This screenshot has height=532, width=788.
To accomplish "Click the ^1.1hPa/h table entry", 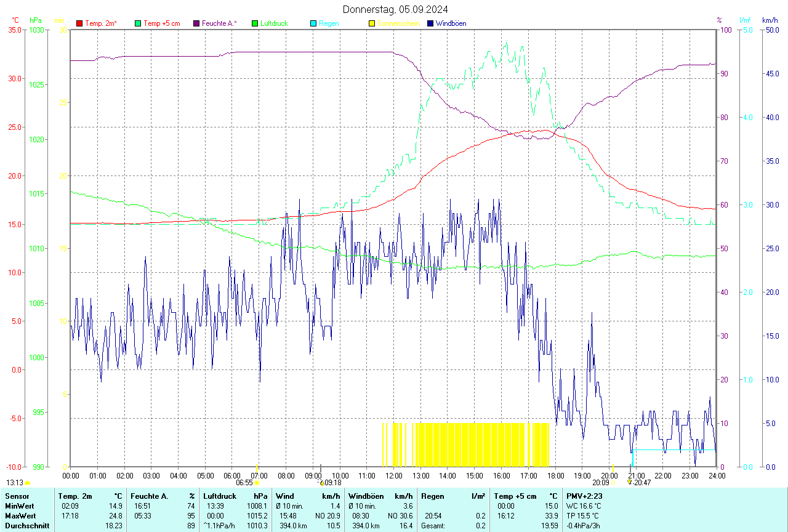I will click(x=220, y=525).
